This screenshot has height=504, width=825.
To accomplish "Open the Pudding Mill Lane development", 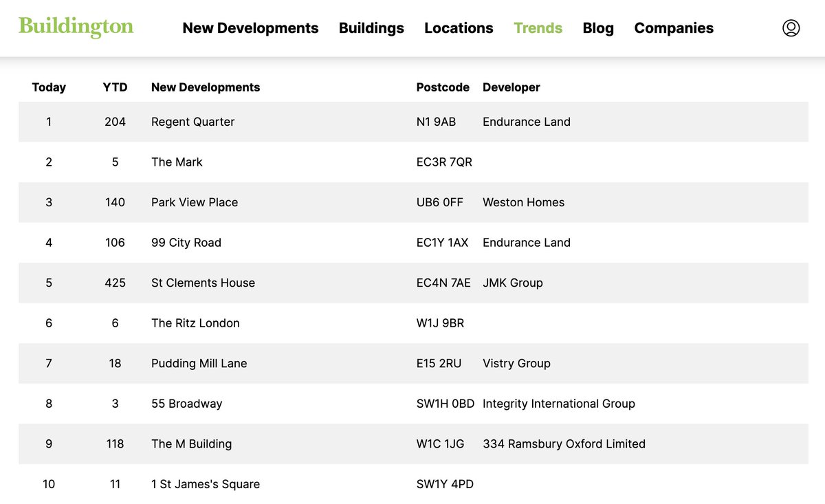I will [x=199, y=363].
